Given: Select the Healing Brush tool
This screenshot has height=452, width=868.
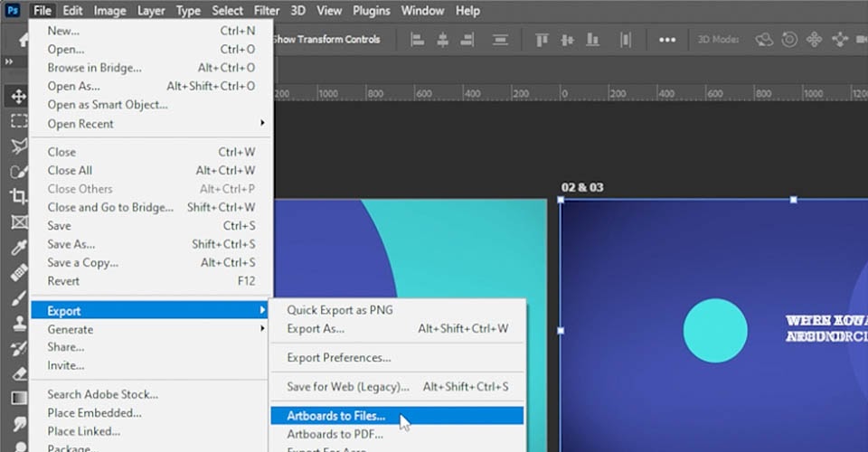Looking at the screenshot, I should click(x=19, y=272).
